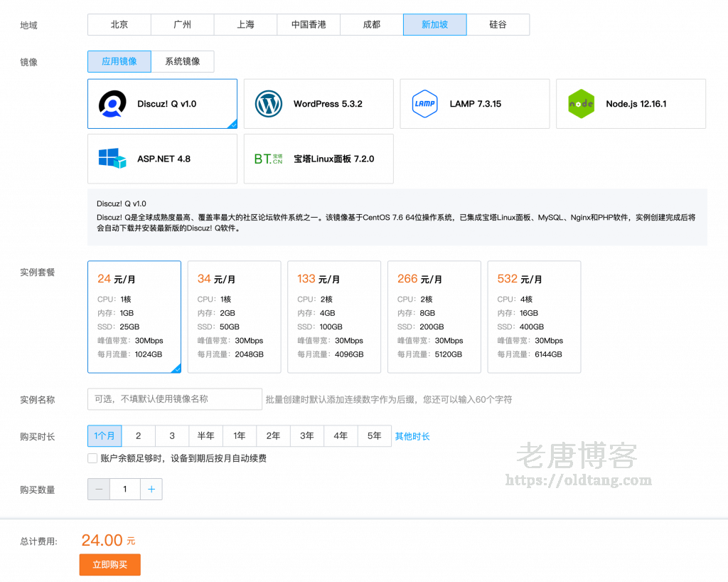Select the LAMP 7.3.15 application image
728x582 pixels.
click(474, 103)
